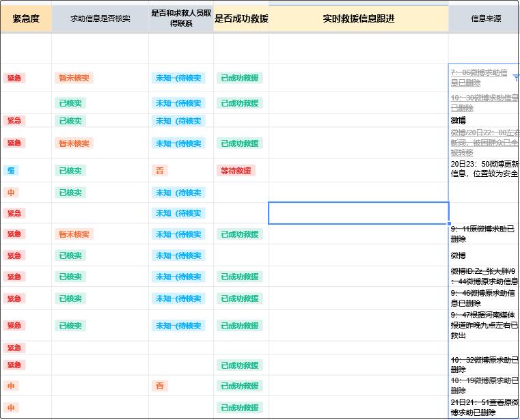Viewport: 520px width, 420px height.
Task: Click 紧急 tag in the 9:11原微博 row
Action: (14, 234)
